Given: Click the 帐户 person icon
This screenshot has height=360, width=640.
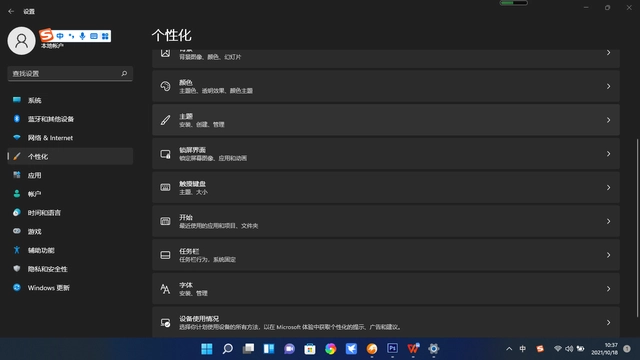Looking at the screenshot, I should coord(17,193).
